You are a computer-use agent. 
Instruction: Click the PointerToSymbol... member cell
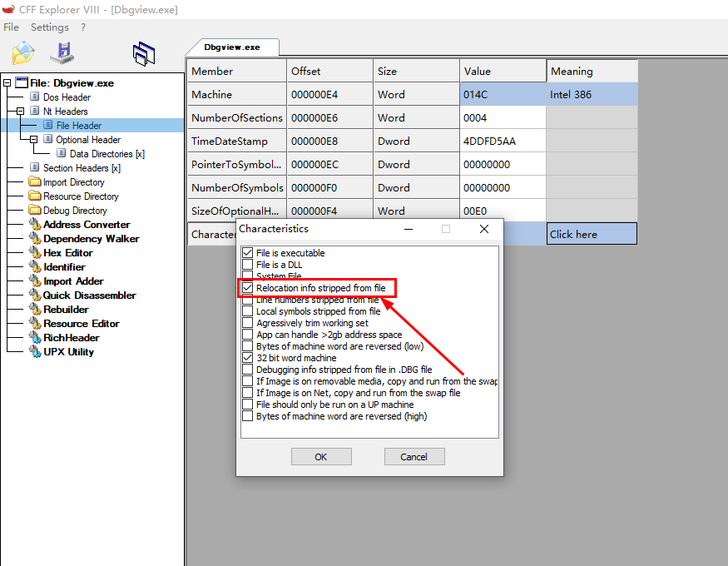click(x=237, y=164)
